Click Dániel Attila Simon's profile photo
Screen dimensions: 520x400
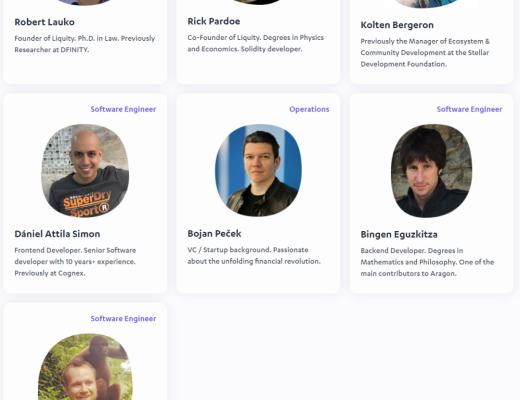(x=85, y=171)
